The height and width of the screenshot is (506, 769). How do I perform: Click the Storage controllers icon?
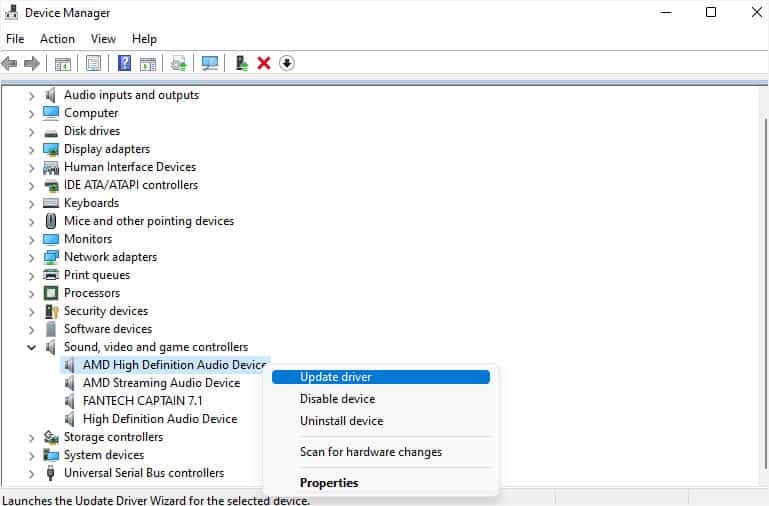(x=51, y=437)
